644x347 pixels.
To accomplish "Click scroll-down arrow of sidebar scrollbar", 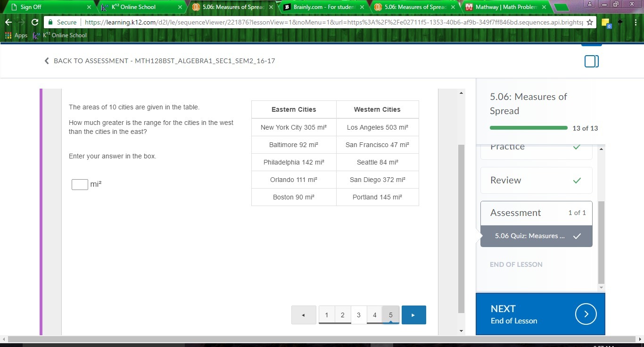I will 601,288.
